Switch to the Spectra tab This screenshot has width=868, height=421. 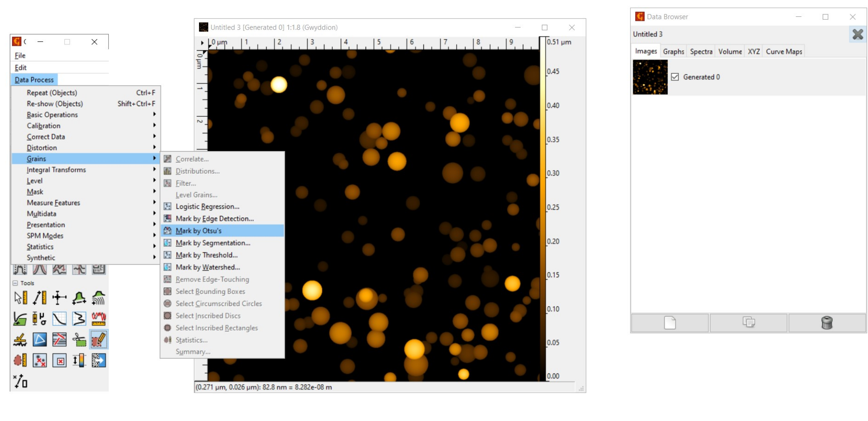point(701,52)
